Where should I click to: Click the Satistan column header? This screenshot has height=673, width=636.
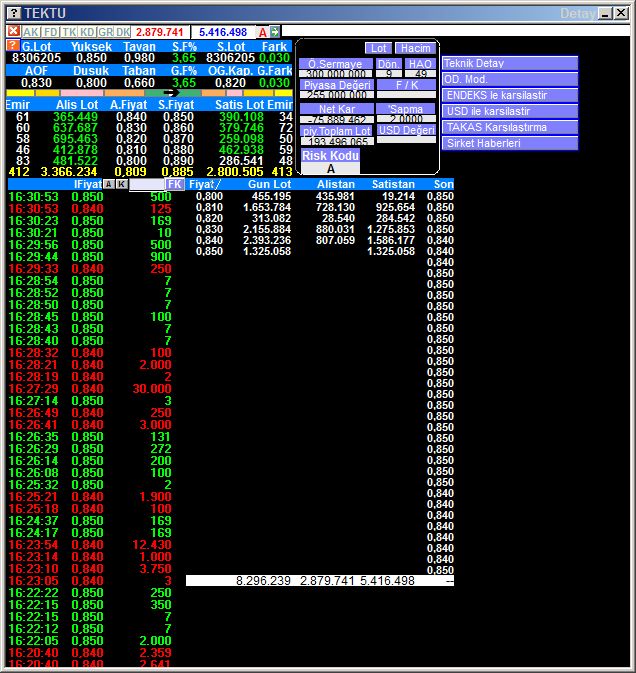click(x=393, y=184)
